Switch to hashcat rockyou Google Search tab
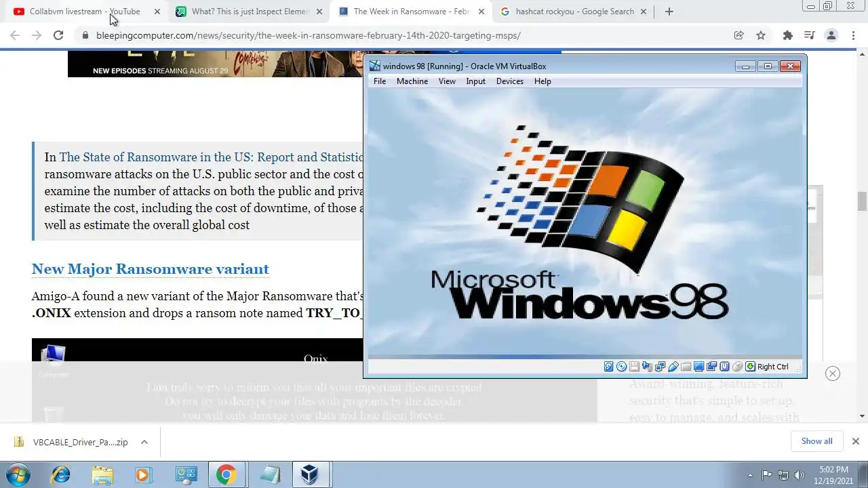868x488 pixels. [x=575, y=12]
